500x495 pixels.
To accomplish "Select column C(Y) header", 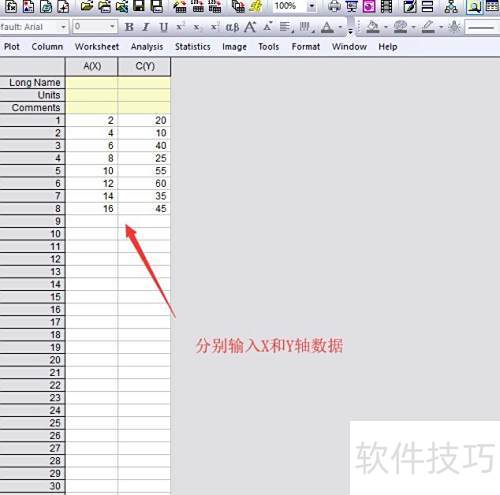I will pyautogui.click(x=144, y=66).
